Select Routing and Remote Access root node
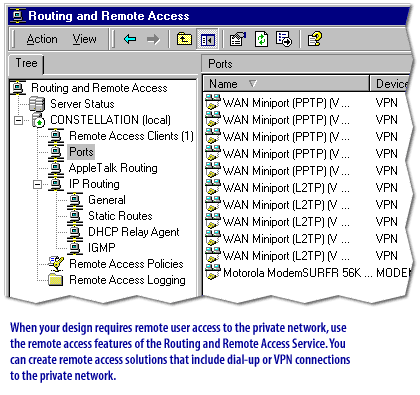The width and height of the screenshot is (420, 395). [x=99, y=88]
